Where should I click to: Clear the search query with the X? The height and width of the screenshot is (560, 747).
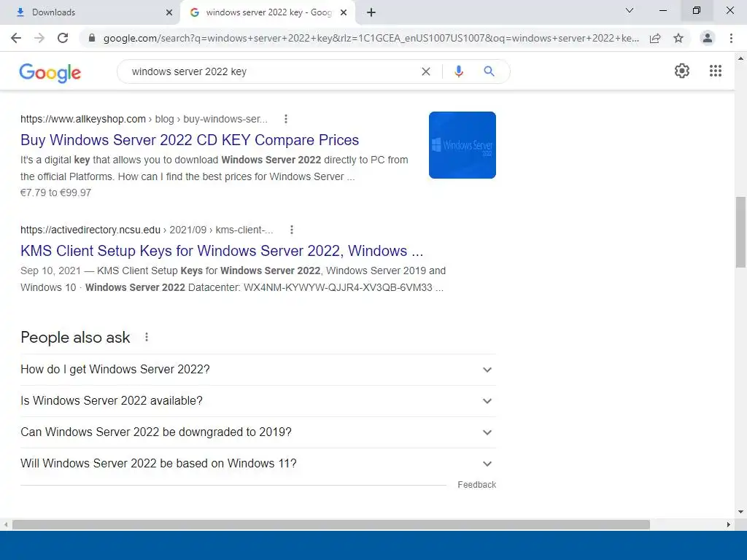point(426,71)
